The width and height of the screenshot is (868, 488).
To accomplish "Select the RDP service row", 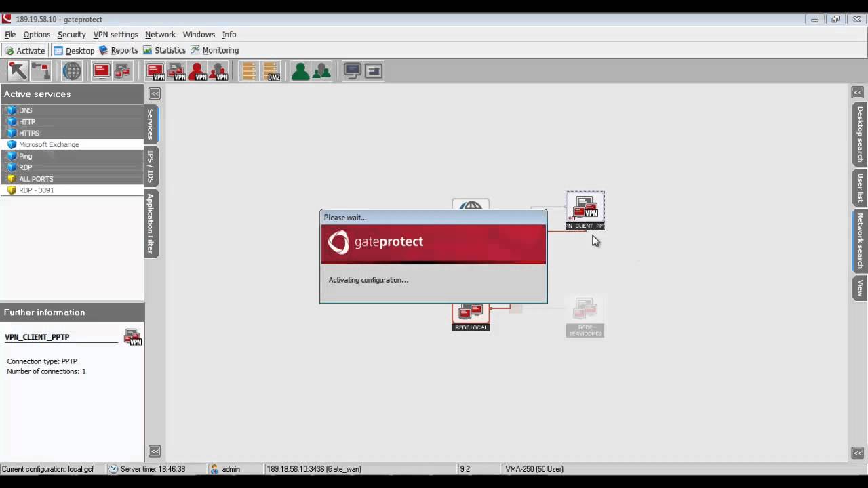I will pyautogui.click(x=72, y=167).
